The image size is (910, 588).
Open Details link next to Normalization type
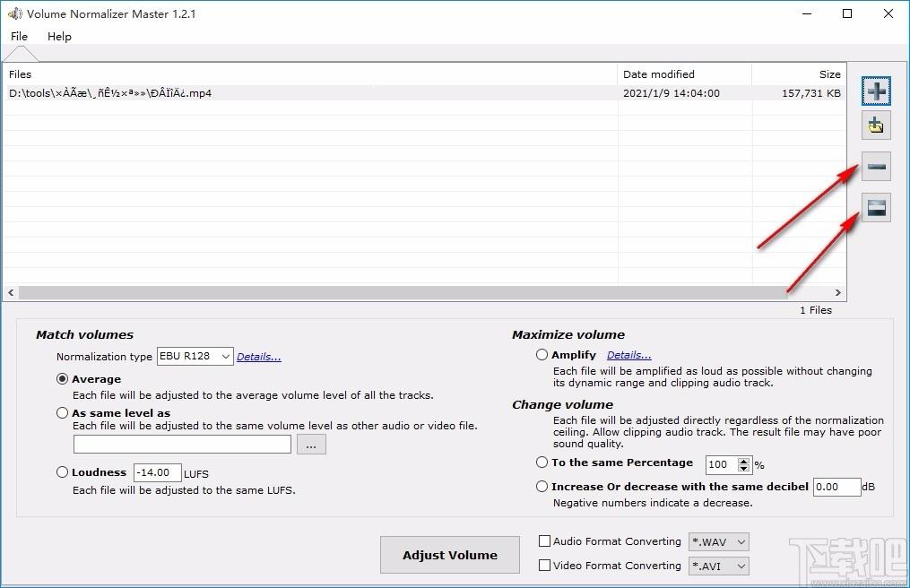coord(259,357)
